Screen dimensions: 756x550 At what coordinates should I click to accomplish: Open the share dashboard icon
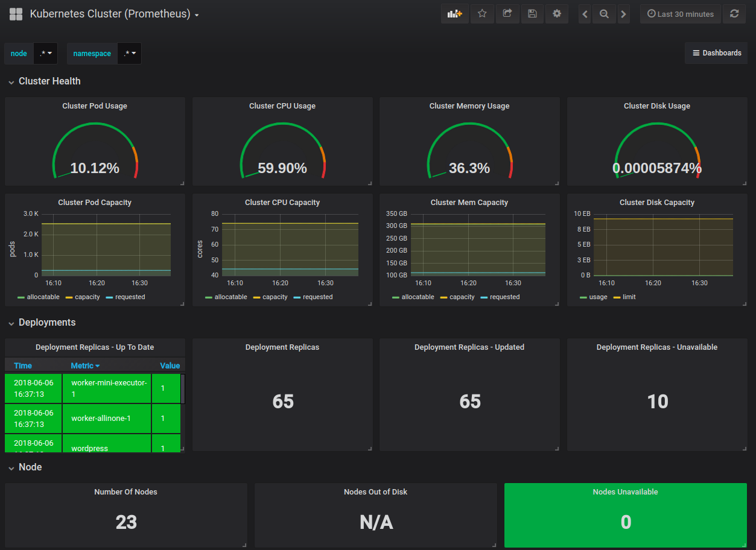(507, 14)
